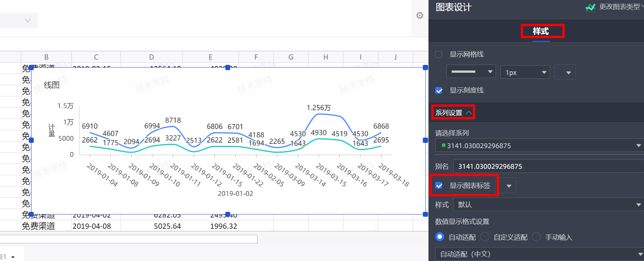Click the 更改图表类型 button
This screenshot has height=261, width=644.
tap(619, 7)
